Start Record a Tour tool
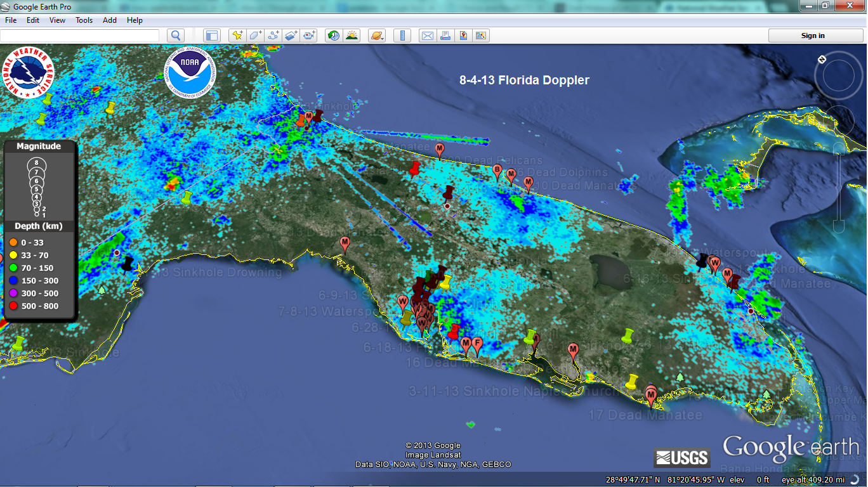This screenshot has height=487, width=868. (309, 36)
